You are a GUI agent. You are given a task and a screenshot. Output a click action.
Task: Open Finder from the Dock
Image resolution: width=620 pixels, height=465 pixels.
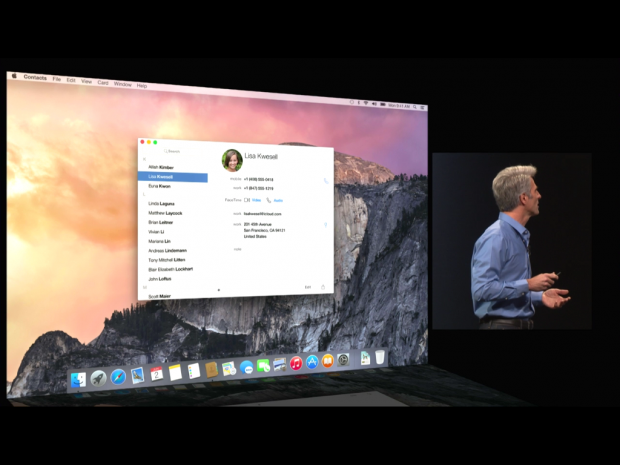[x=78, y=380]
